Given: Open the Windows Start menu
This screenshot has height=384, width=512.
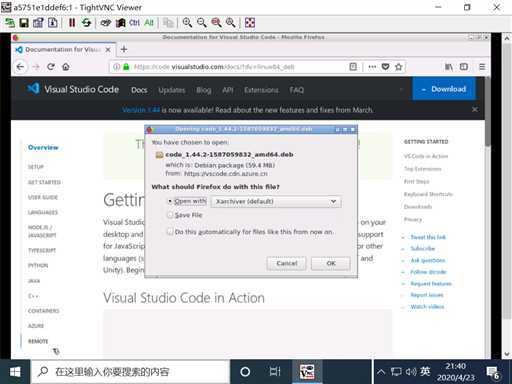Looking at the screenshot, I should [15, 372].
